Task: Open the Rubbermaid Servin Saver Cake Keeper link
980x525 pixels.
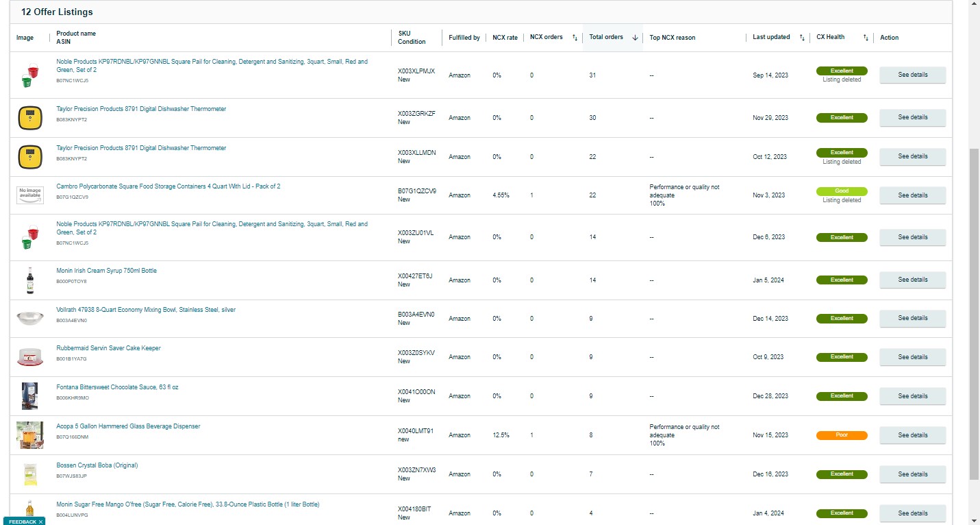Action: point(108,348)
